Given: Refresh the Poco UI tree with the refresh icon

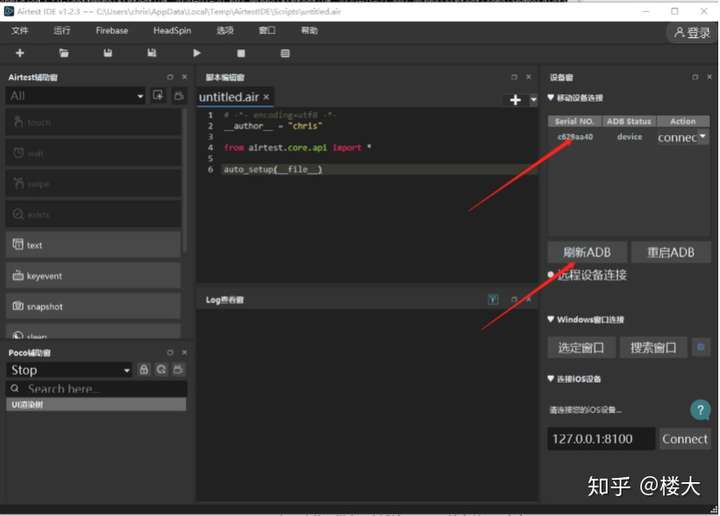Looking at the screenshot, I should click(161, 370).
